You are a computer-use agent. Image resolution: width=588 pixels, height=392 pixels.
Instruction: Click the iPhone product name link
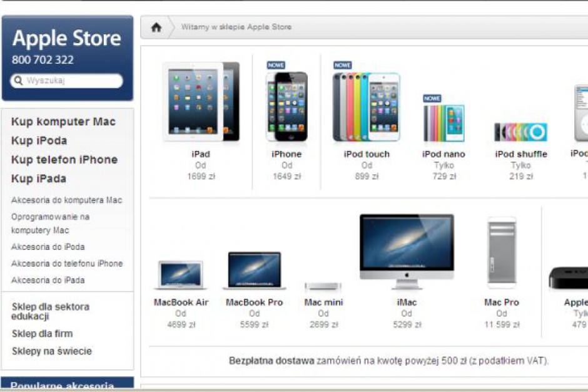click(x=286, y=154)
